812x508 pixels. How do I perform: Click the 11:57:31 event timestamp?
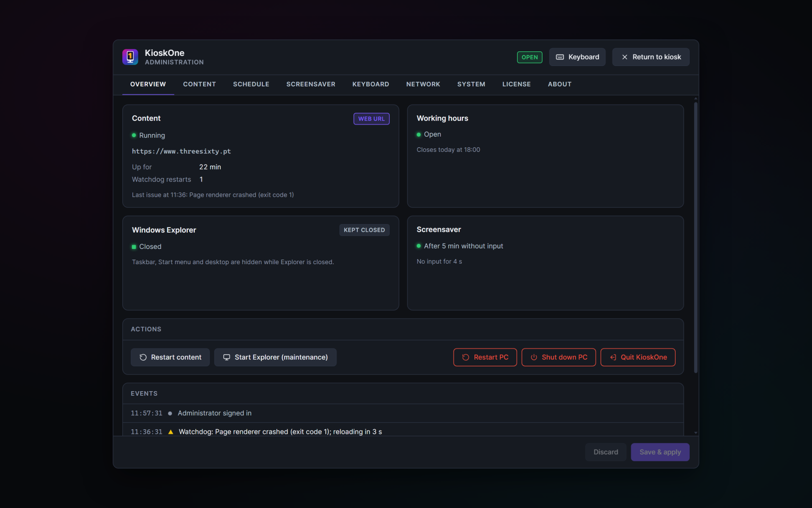click(147, 414)
